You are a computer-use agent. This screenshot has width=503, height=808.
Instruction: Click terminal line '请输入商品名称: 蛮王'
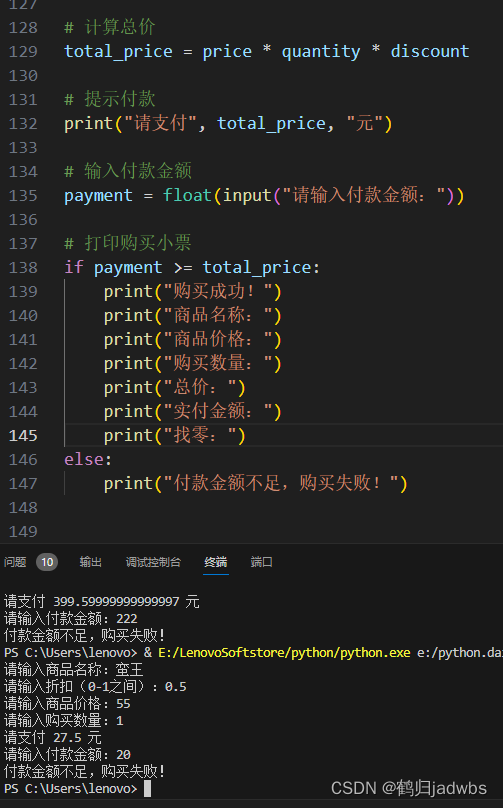click(74, 669)
